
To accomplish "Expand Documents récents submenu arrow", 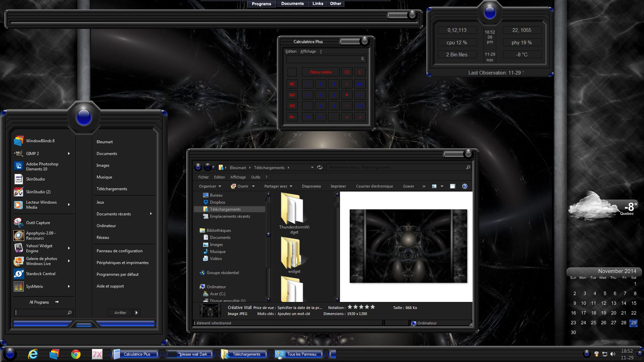I will (151, 214).
